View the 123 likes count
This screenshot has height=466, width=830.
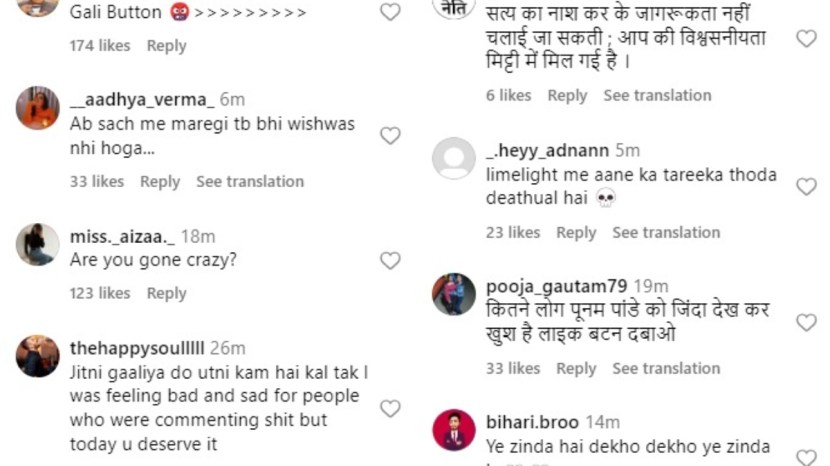pyautogui.click(x=100, y=293)
